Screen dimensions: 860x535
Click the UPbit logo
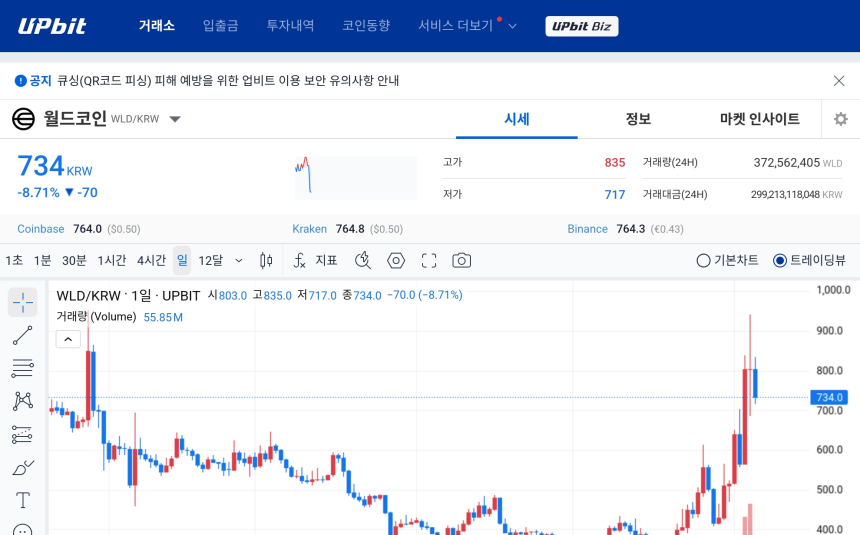pyautogui.click(x=52, y=26)
